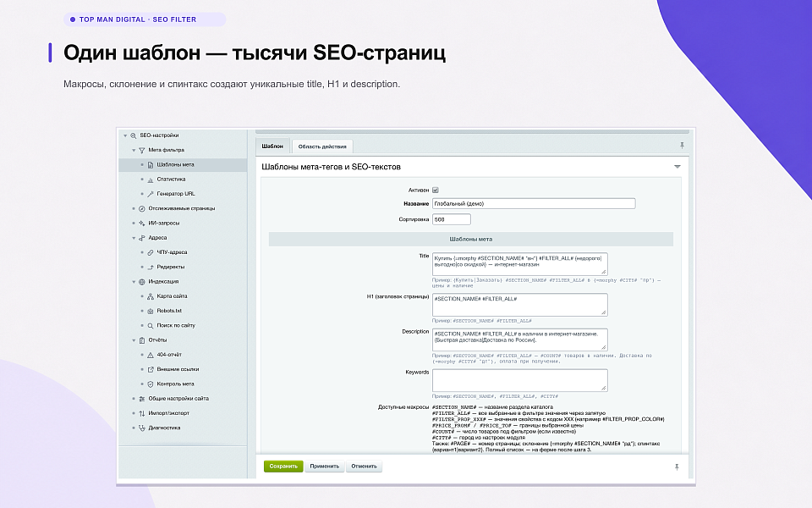The height and width of the screenshot is (508, 812).
Task: Switch to the Шаблон tab
Action: pos(272,146)
